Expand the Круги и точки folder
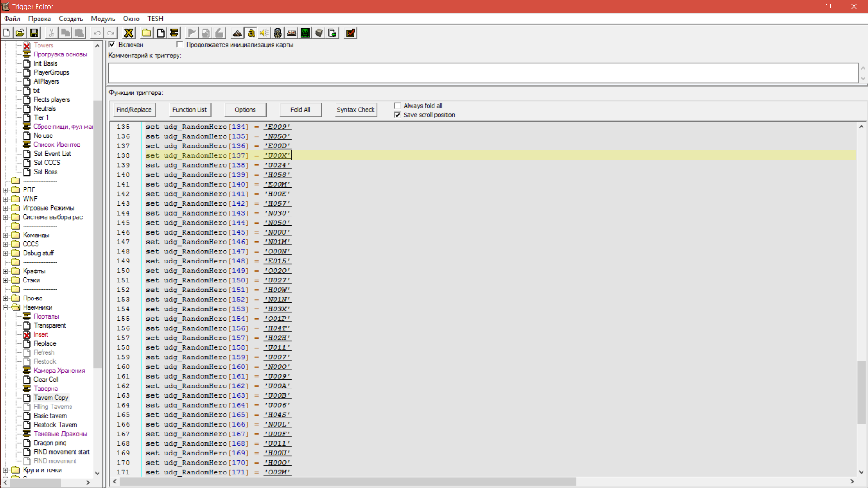 [5, 470]
